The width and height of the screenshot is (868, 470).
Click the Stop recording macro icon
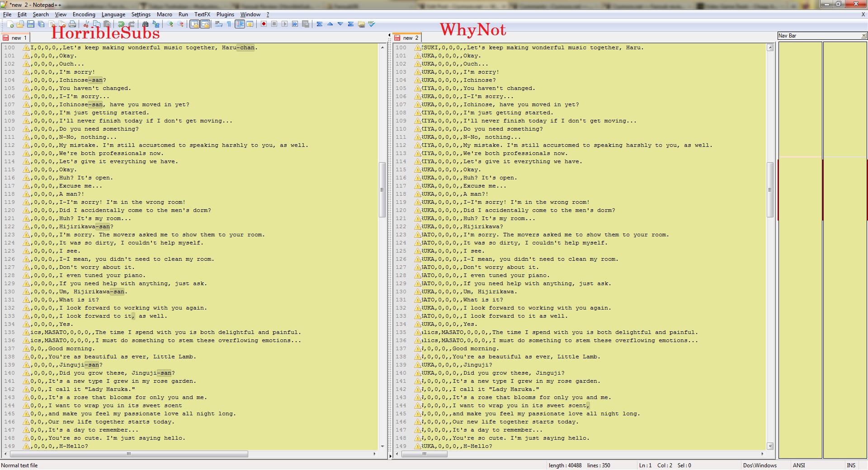(x=274, y=24)
